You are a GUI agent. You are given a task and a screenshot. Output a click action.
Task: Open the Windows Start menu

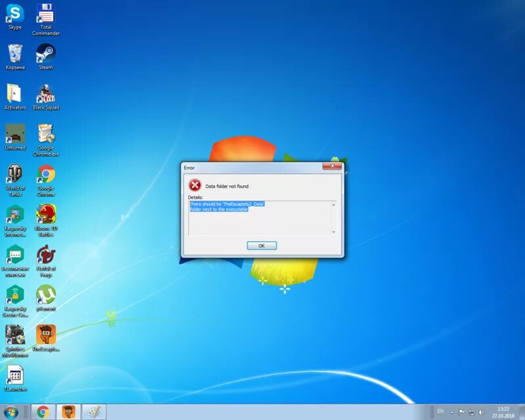(x=10, y=412)
